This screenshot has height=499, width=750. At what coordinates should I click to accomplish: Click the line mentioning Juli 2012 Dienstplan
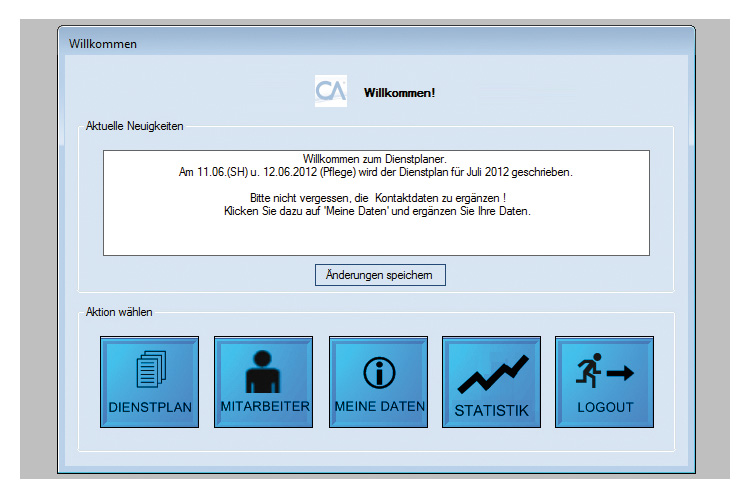pos(375,172)
